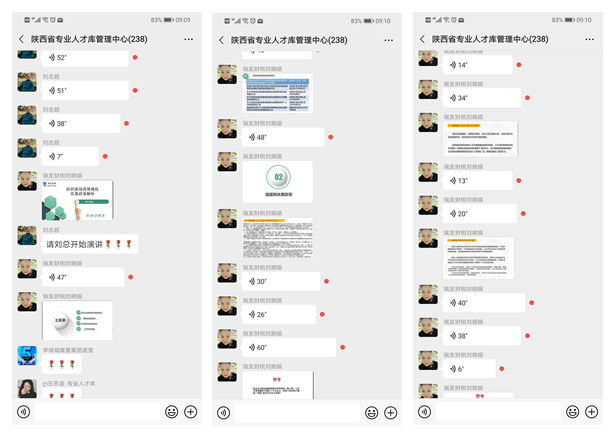Tap the back arrow in the right chat screen
The height and width of the screenshot is (435, 614).
422,39
